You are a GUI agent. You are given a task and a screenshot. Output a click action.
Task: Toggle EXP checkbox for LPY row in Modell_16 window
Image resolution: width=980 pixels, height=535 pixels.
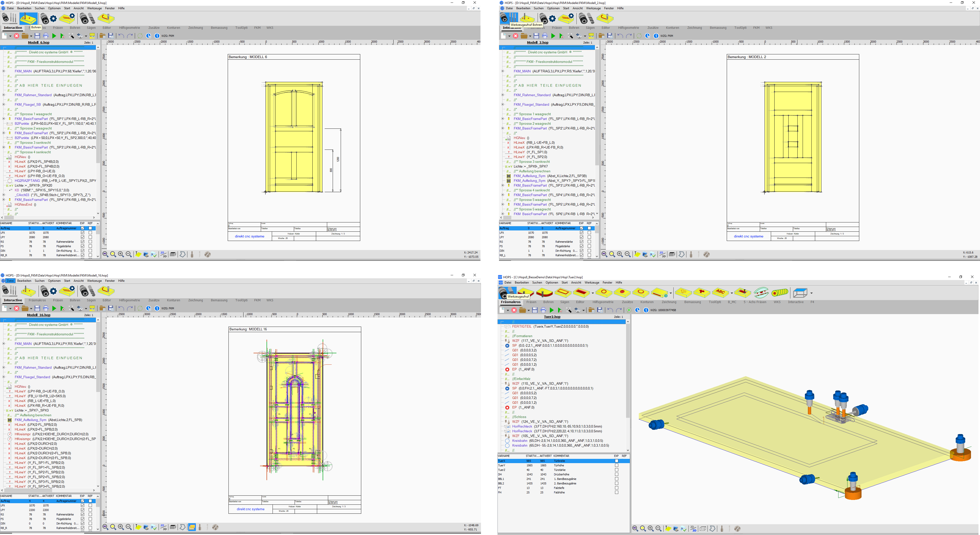click(x=83, y=510)
